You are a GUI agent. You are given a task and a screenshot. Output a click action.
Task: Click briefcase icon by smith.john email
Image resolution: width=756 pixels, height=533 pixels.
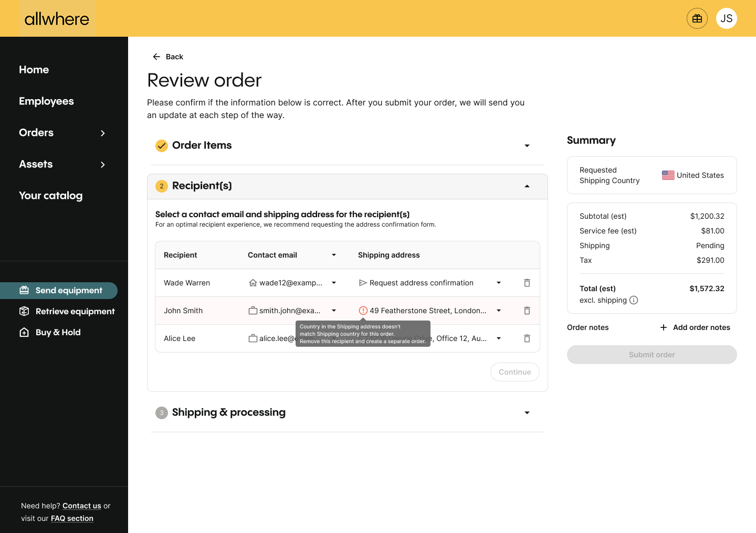[253, 311]
